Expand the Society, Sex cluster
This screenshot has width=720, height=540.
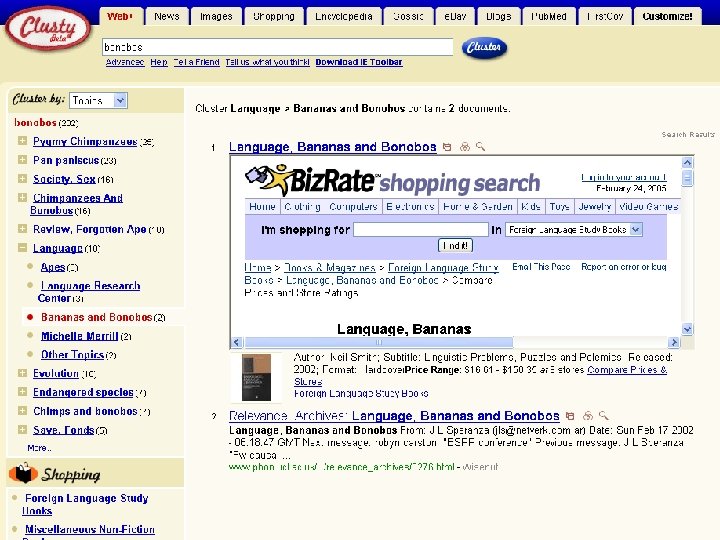[x=22, y=178]
